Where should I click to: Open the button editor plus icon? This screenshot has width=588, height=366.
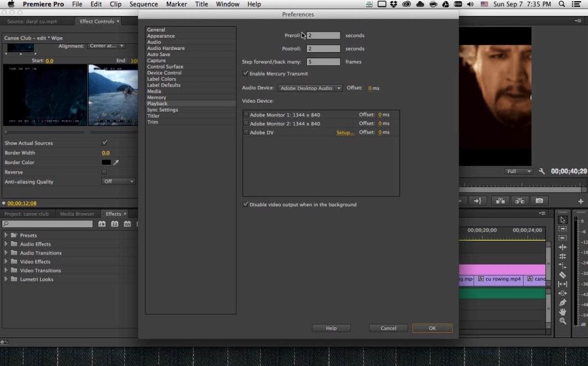tap(580, 201)
